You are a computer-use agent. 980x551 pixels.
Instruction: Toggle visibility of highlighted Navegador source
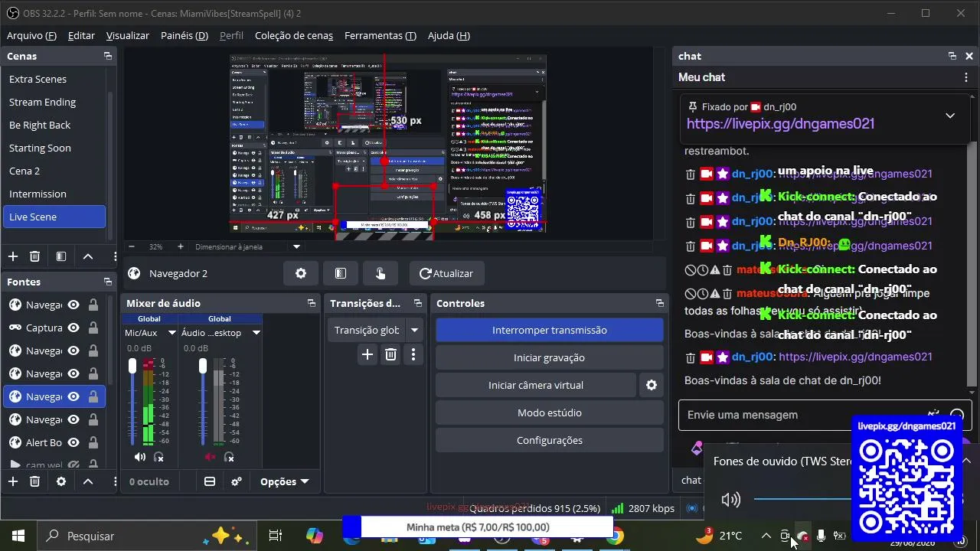click(x=73, y=396)
